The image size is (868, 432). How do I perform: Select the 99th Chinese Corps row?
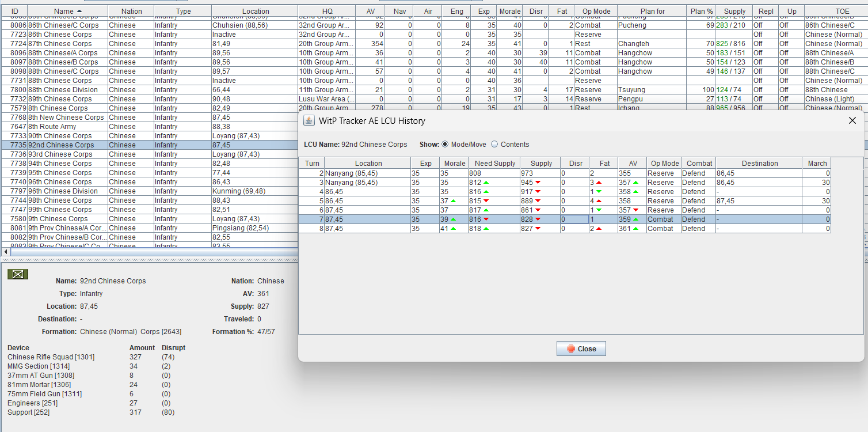pos(150,210)
